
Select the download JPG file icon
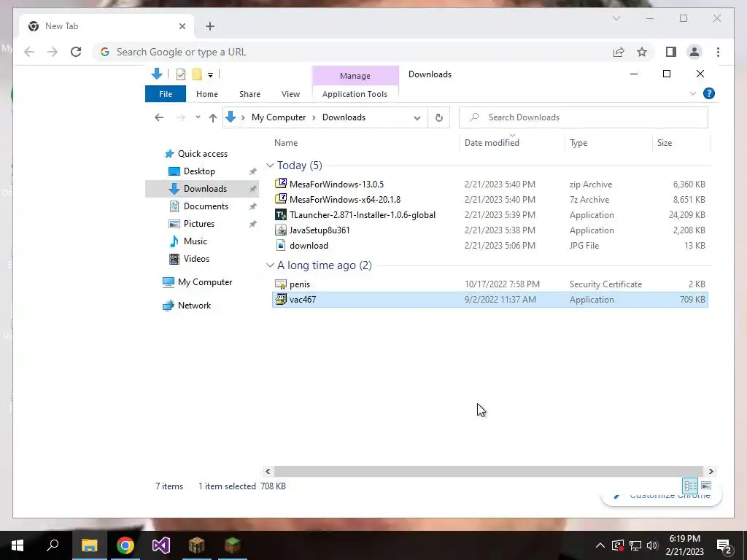(281, 245)
